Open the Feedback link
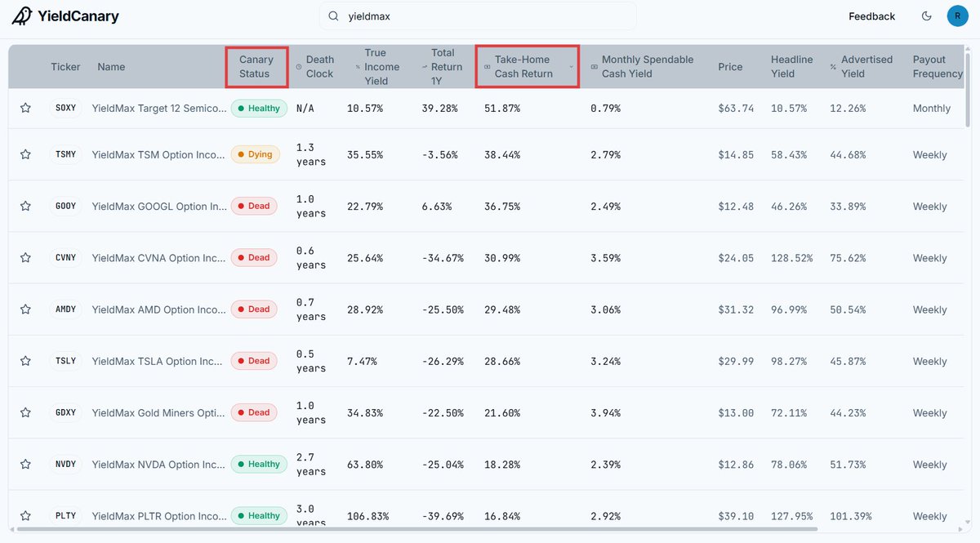The width and height of the screenshot is (980, 543). pos(871,16)
